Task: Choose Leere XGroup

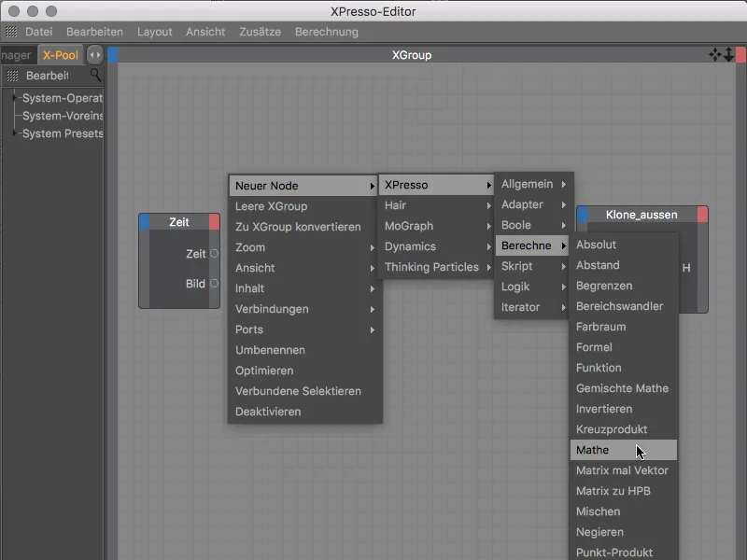Action: (305, 206)
